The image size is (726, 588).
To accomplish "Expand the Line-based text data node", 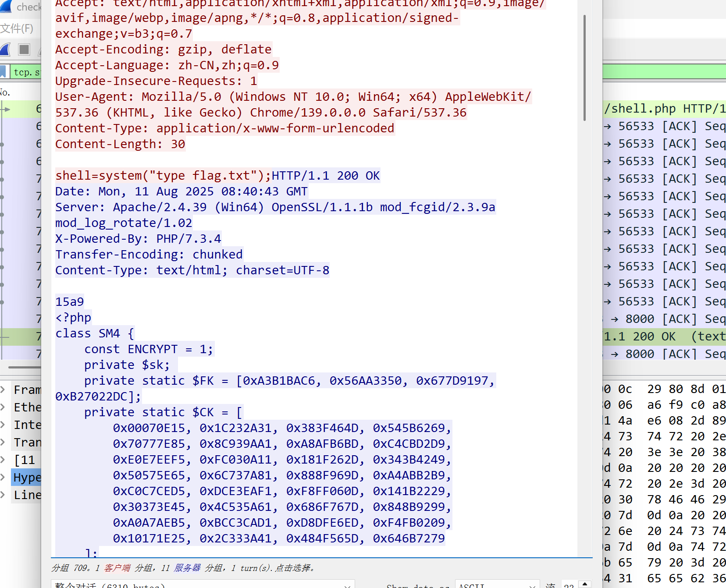I will [x=3, y=495].
